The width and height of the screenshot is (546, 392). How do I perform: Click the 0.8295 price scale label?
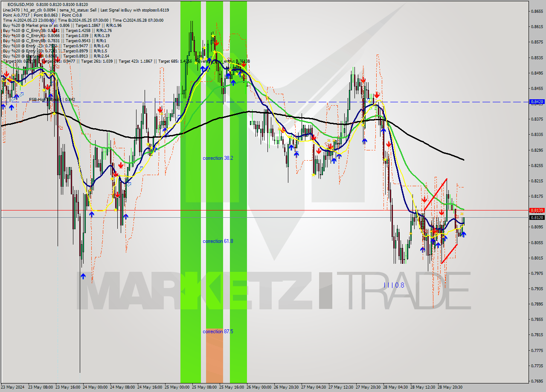(x=537, y=150)
